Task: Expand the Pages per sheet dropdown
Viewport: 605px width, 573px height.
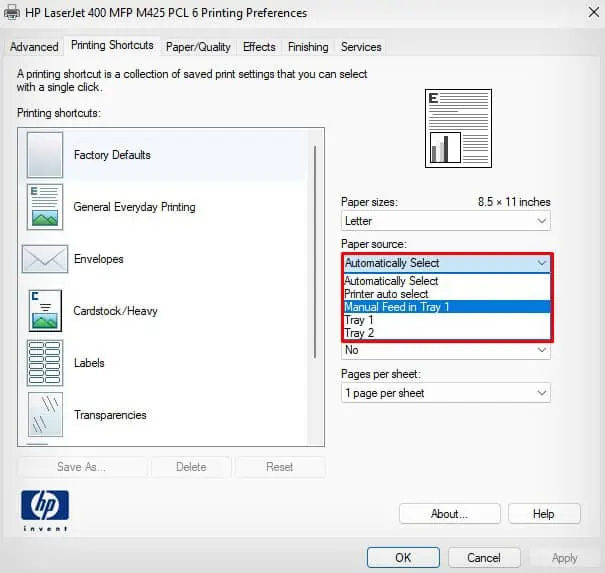Action: pyautogui.click(x=446, y=393)
